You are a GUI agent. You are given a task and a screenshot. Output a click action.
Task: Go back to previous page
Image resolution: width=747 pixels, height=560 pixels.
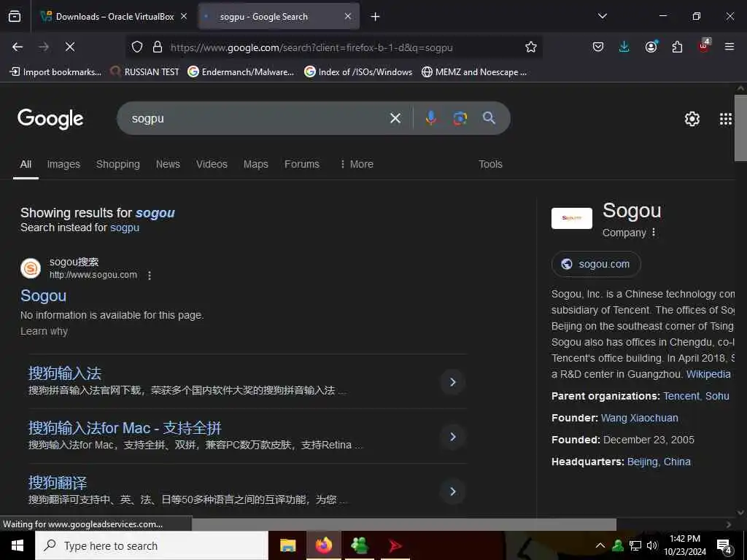[x=18, y=47]
